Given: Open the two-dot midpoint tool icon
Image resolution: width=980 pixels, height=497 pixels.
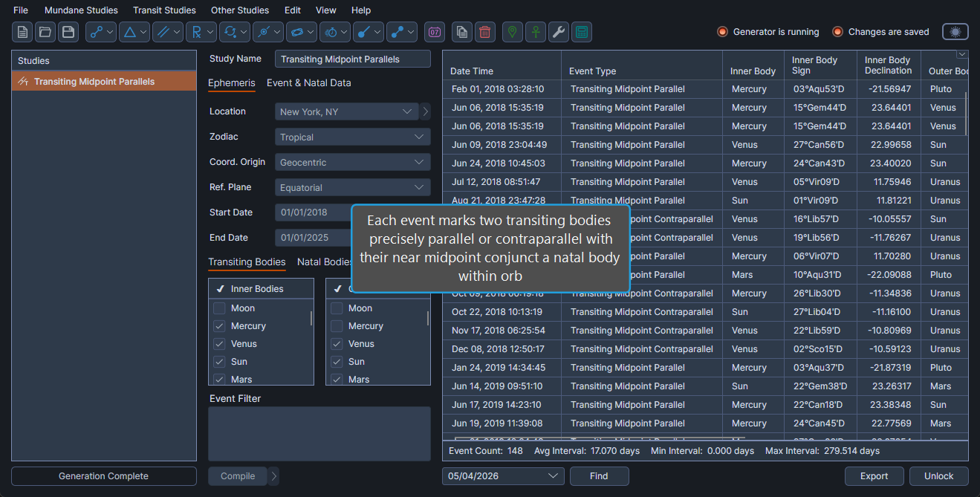Looking at the screenshot, I should (x=402, y=32).
